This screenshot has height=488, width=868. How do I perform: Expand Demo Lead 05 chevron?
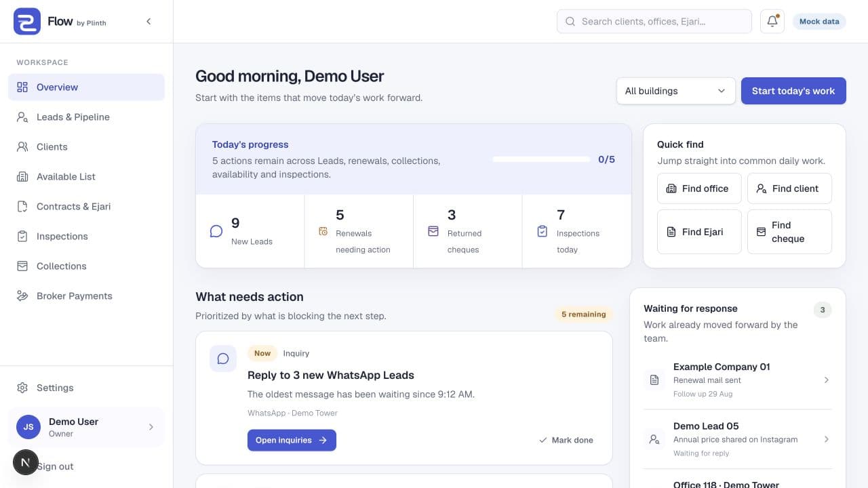pyautogui.click(x=827, y=439)
